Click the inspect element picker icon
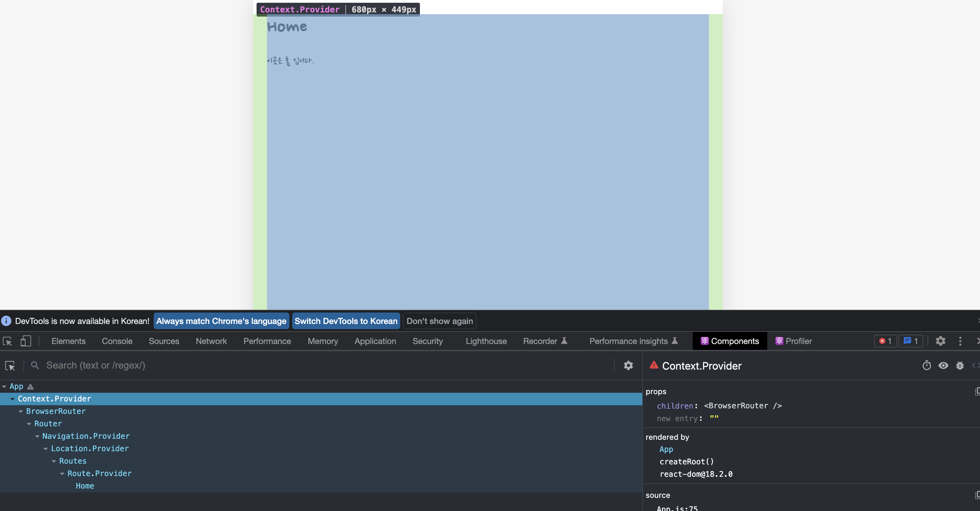Image resolution: width=980 pixels, height=511 pixels. (7, 341)
